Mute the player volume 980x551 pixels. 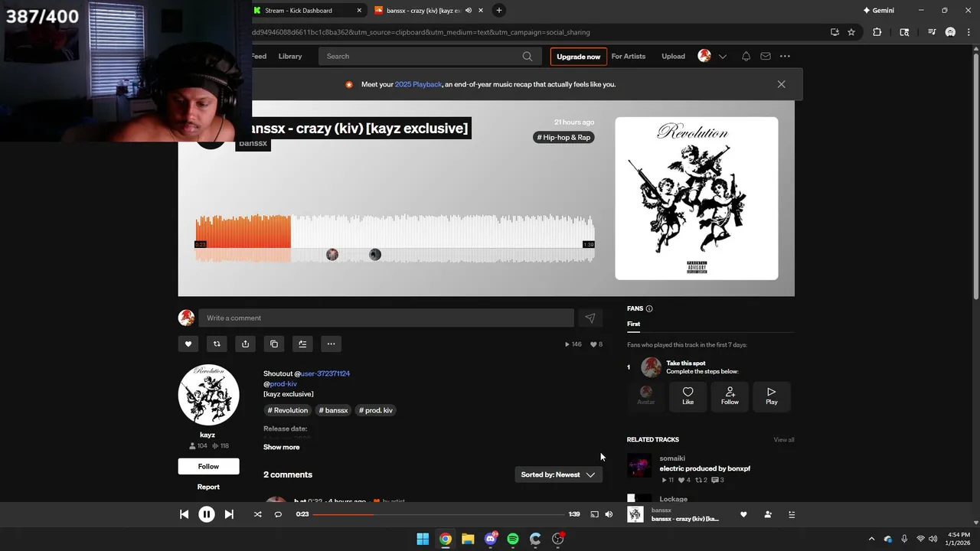(x=609, y=514)
